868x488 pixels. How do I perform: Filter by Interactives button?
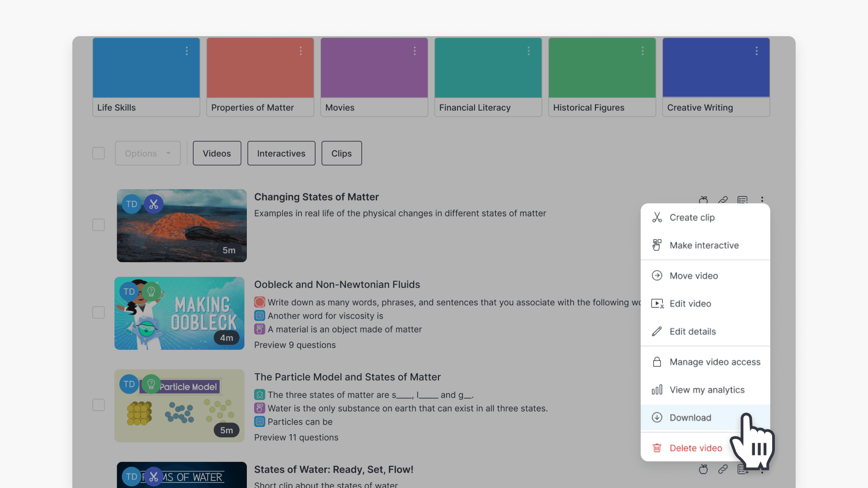(x=281, y=153)
